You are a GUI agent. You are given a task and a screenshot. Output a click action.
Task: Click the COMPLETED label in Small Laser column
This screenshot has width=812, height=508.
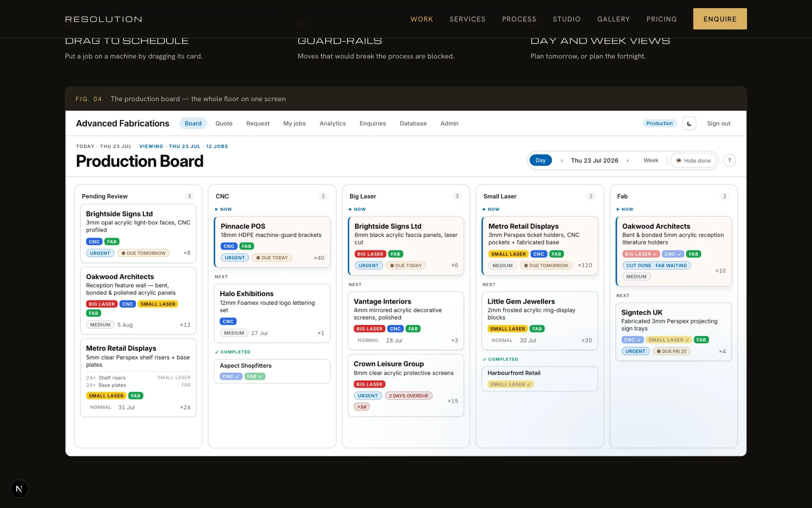(x=500, y=359)
